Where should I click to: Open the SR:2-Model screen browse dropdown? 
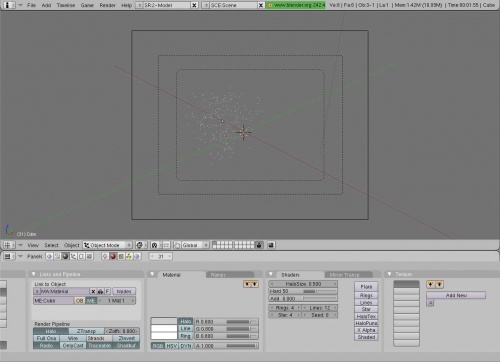click(139, 5)
